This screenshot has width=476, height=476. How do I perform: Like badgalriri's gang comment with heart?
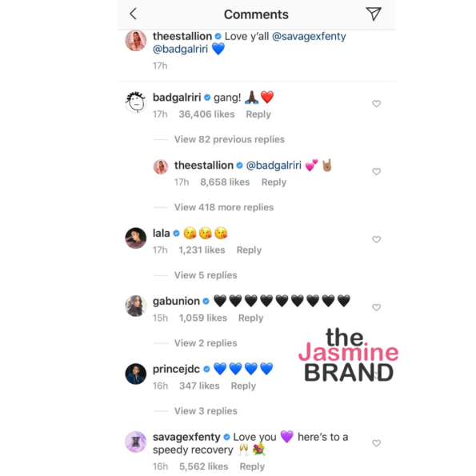pos(377,104)
